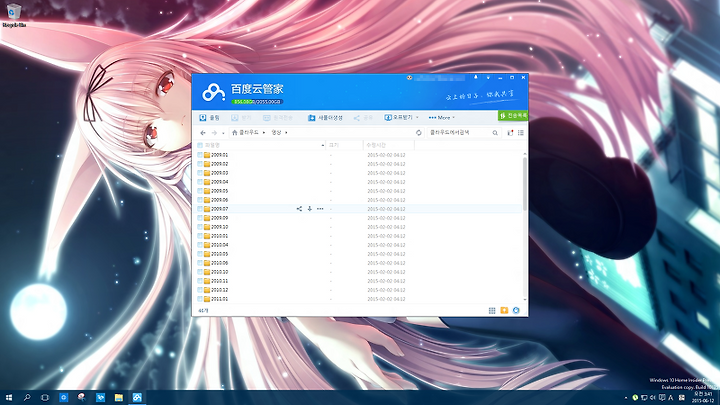Select folder name 2010.10
The height and width of the screenshot is (405, 720).
[x=219, y=272]
